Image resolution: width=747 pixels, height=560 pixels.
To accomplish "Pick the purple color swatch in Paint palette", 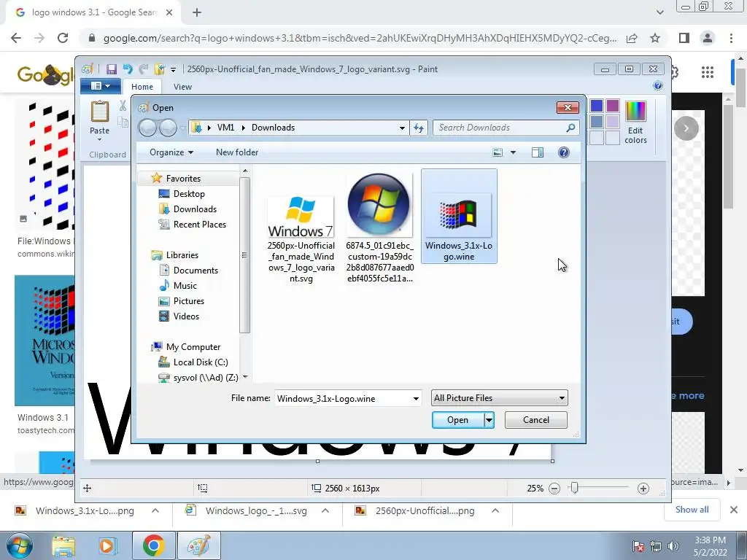I will [613, 106].
